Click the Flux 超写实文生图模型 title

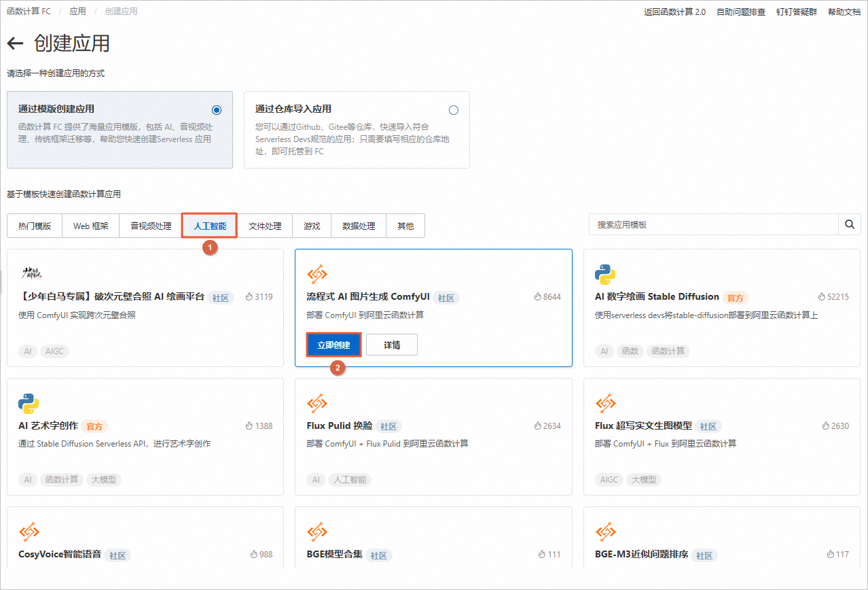643,426
